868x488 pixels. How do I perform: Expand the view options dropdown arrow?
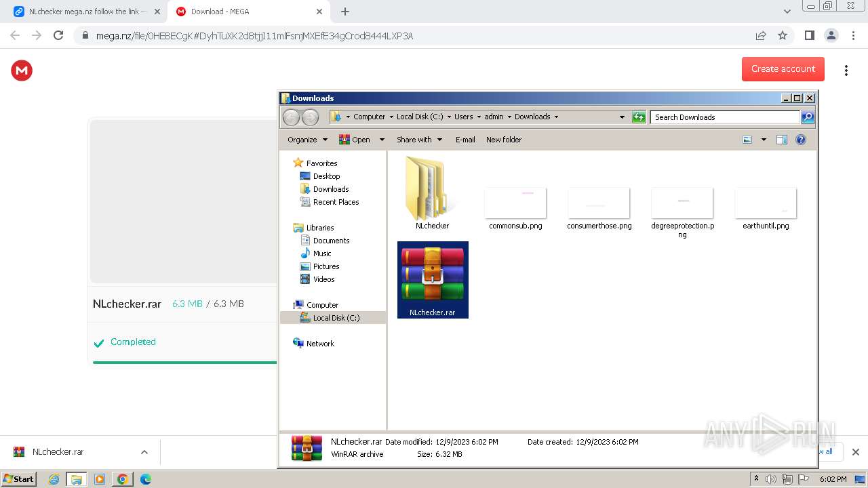click(x=764, y=140)
